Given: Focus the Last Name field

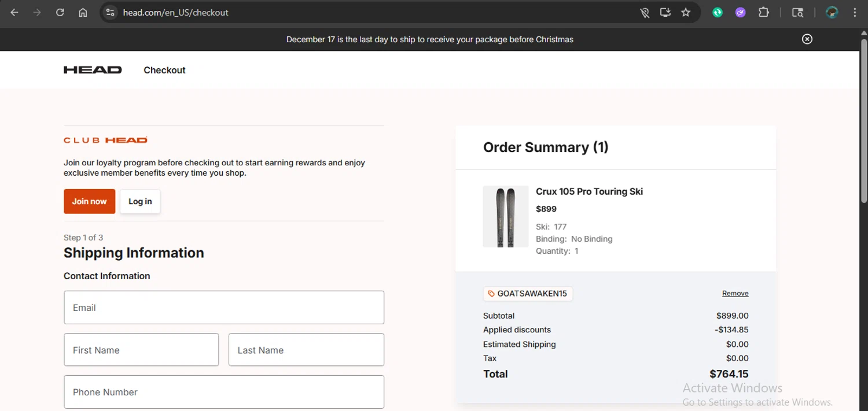Looking at the screenshot, I should click(x=306, y=350).
